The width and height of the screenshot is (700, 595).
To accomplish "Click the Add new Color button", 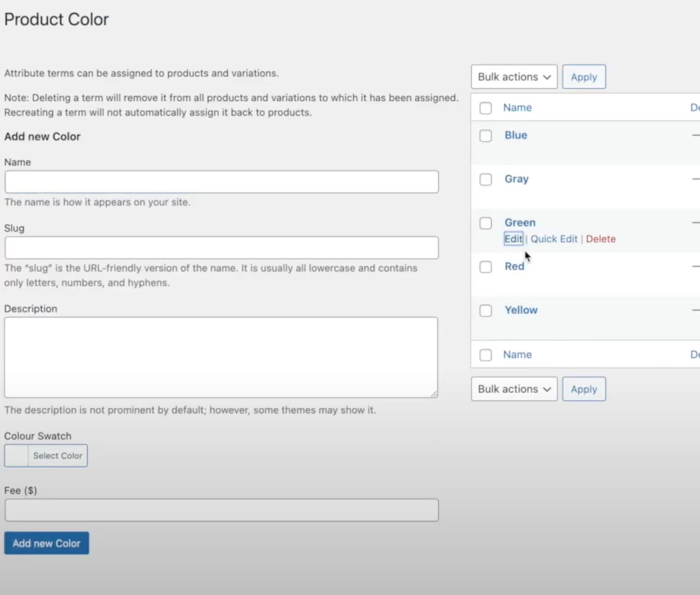I will click(46, 543).
